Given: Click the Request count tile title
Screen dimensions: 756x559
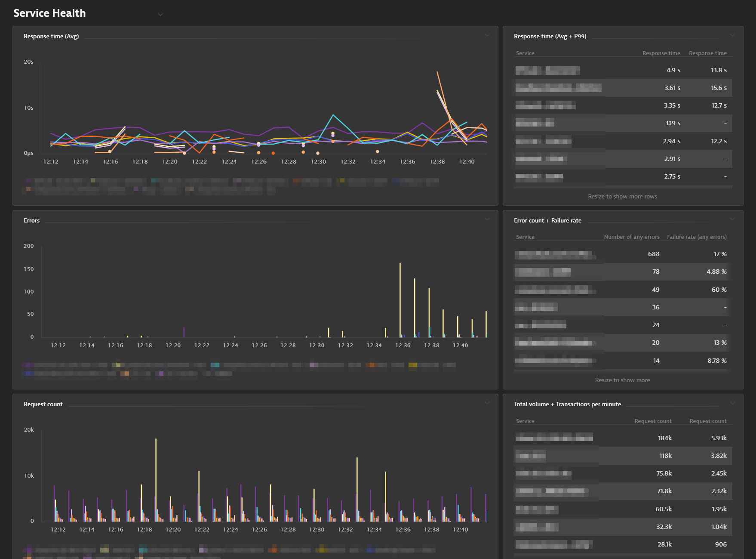Looking at the screenshot, I should 43,404.
